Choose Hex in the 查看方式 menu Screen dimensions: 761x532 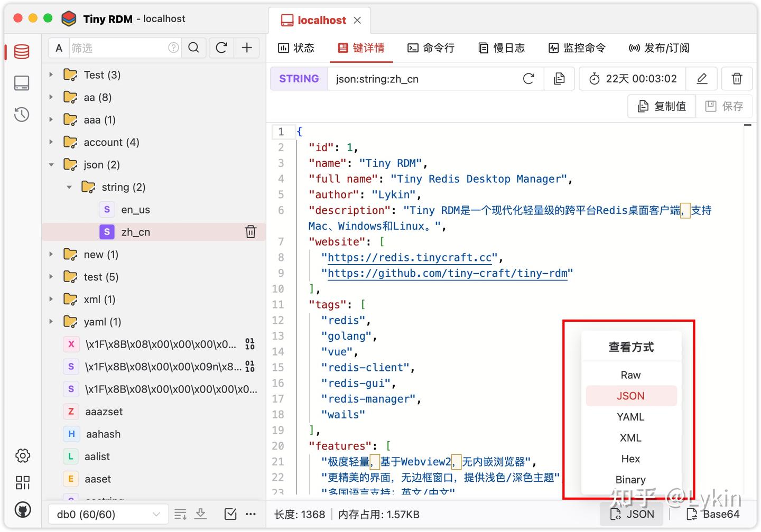pyautogui.click(x=631, y=459)
